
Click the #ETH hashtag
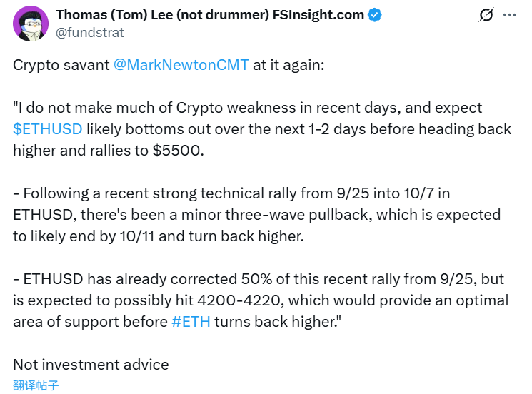[x=191, y=321]
